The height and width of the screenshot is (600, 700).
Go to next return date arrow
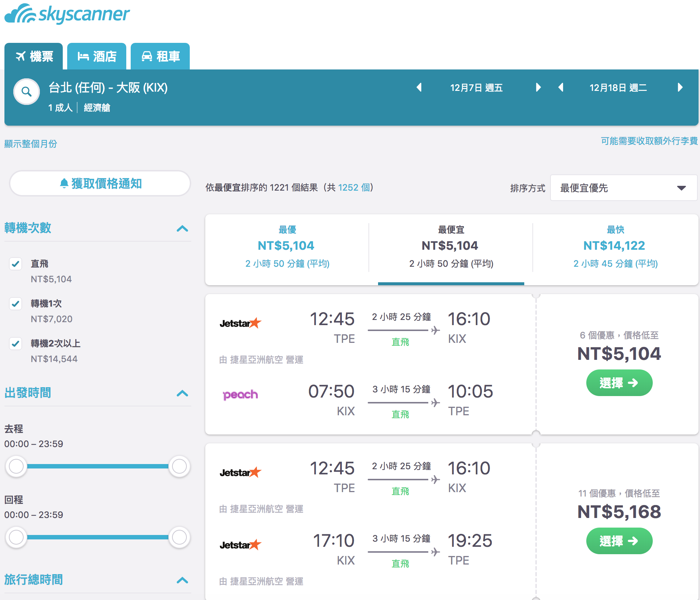coord(680,88)
